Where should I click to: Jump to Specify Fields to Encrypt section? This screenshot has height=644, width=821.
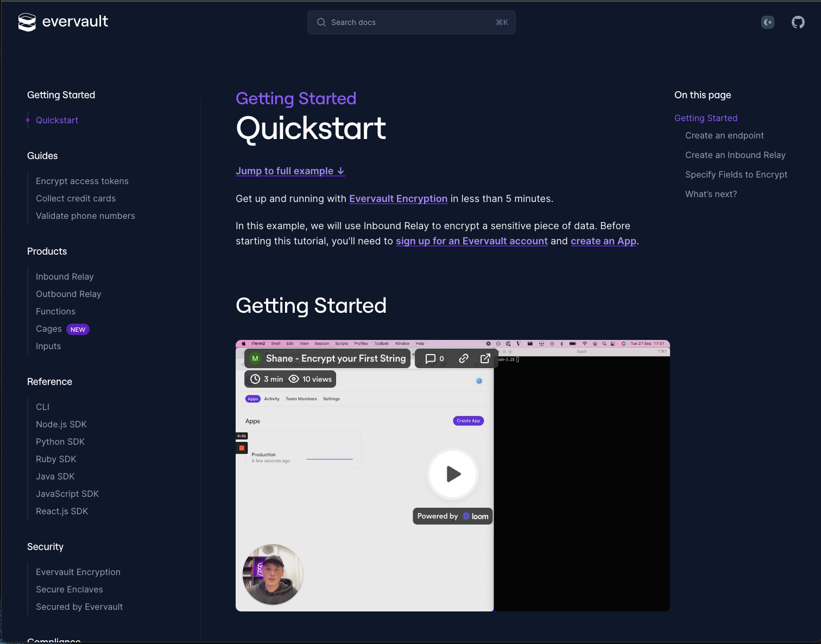click(736, 175)
